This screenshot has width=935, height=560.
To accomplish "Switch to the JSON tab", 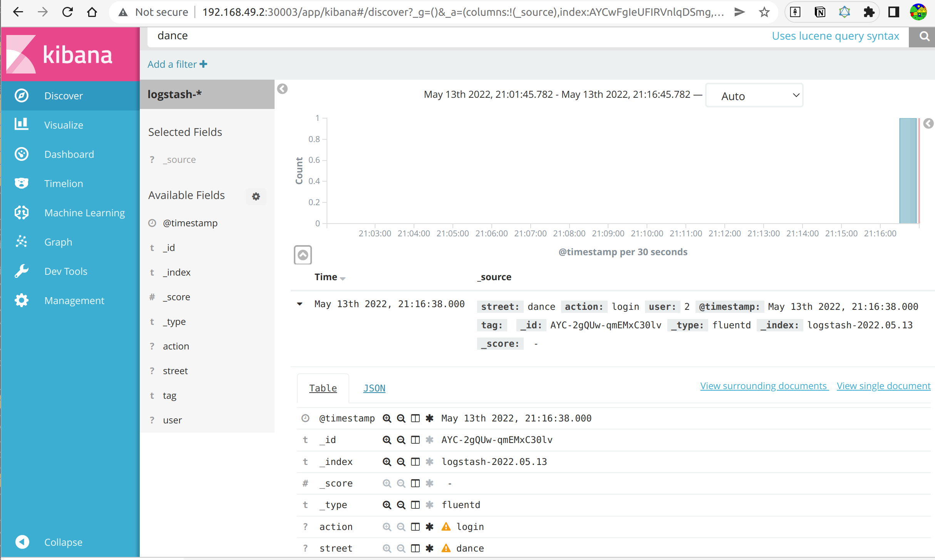I will pos(374,388).
